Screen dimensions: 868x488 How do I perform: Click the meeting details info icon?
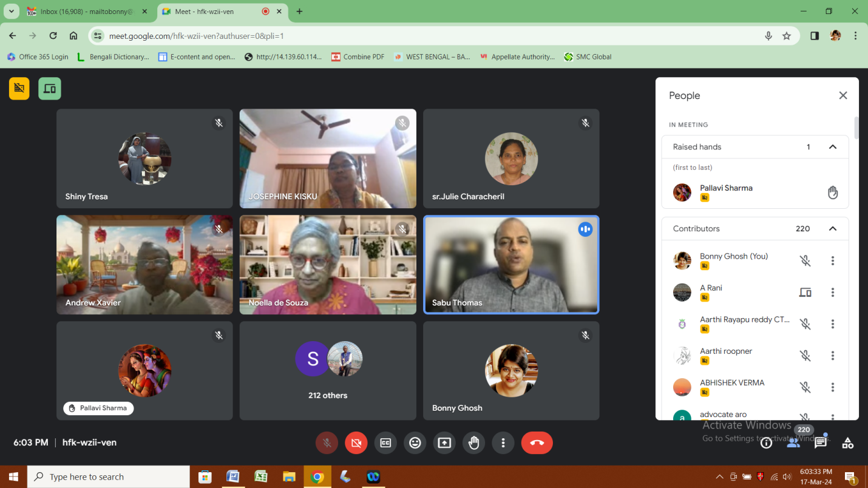767,443
